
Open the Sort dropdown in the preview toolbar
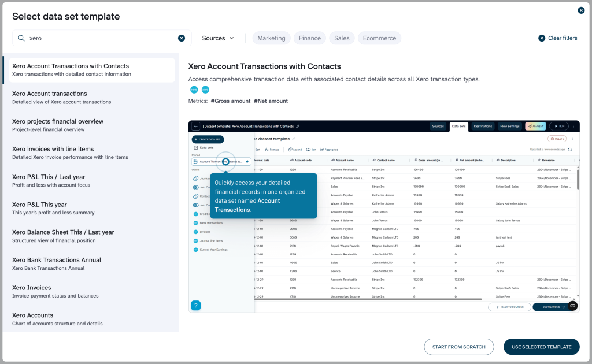click(258, 149)
